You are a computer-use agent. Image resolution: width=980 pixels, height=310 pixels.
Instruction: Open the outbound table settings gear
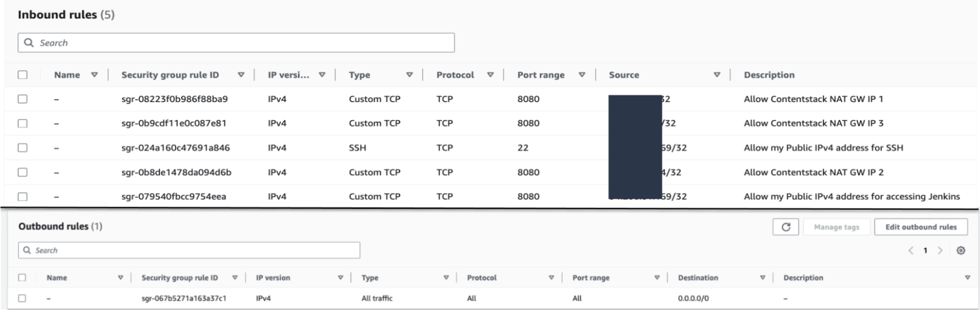(x=961, y=250)
